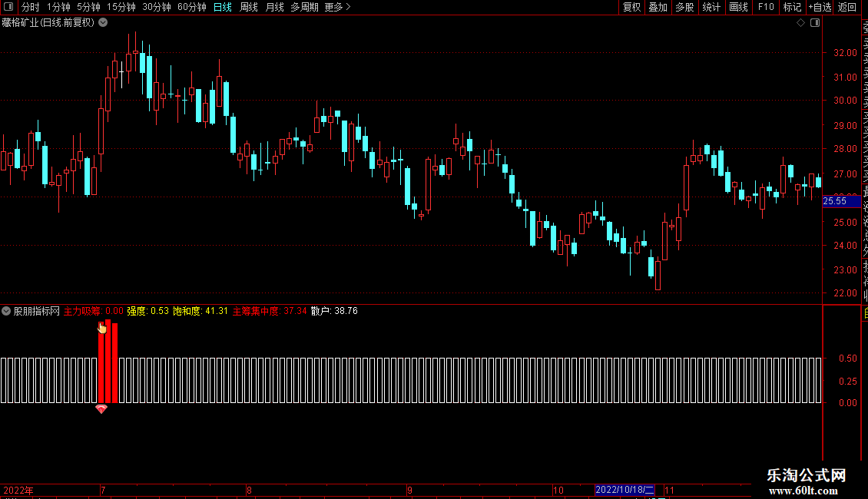
Task: Click the 返回 back button
Action: coord(847,7)
